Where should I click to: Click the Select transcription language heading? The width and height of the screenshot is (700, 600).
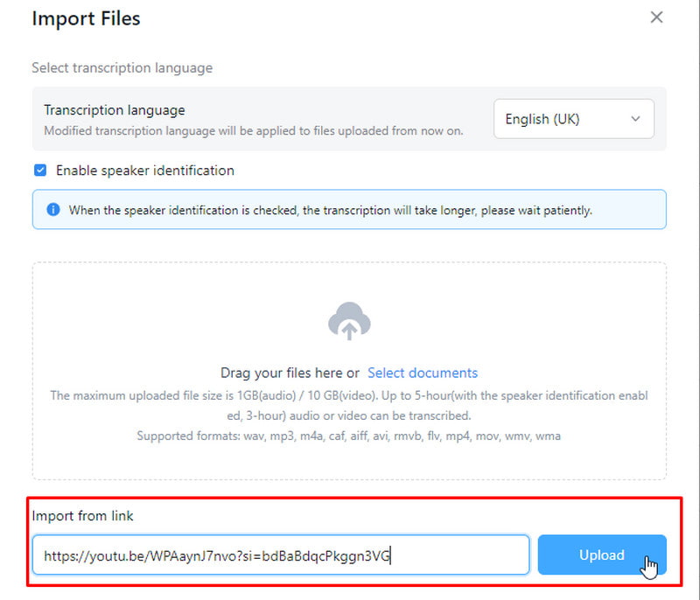pos(122,68)
